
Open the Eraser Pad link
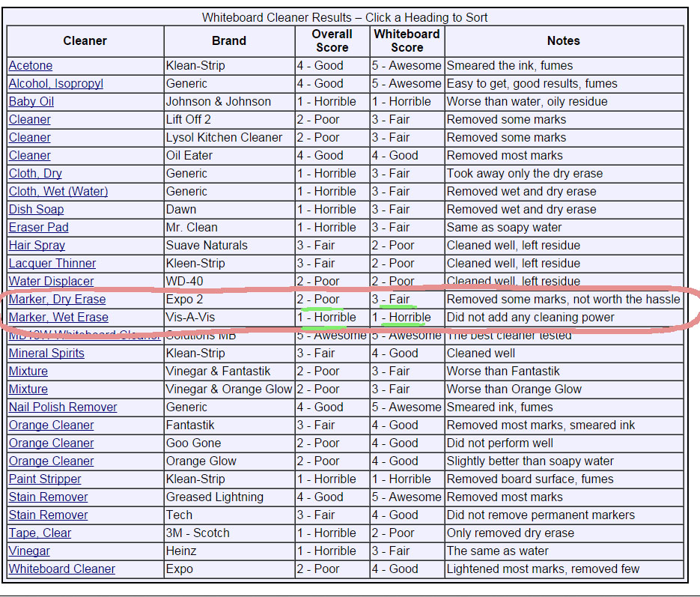point(39,227)
